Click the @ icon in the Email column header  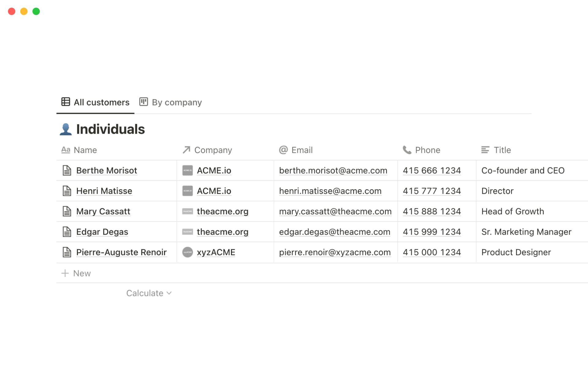coord(283,150)
